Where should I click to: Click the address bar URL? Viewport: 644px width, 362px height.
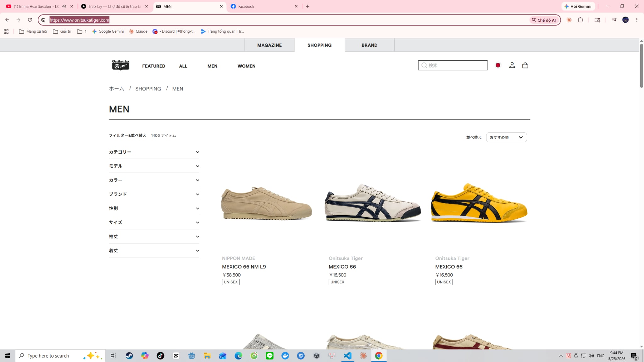click(80, 20)
